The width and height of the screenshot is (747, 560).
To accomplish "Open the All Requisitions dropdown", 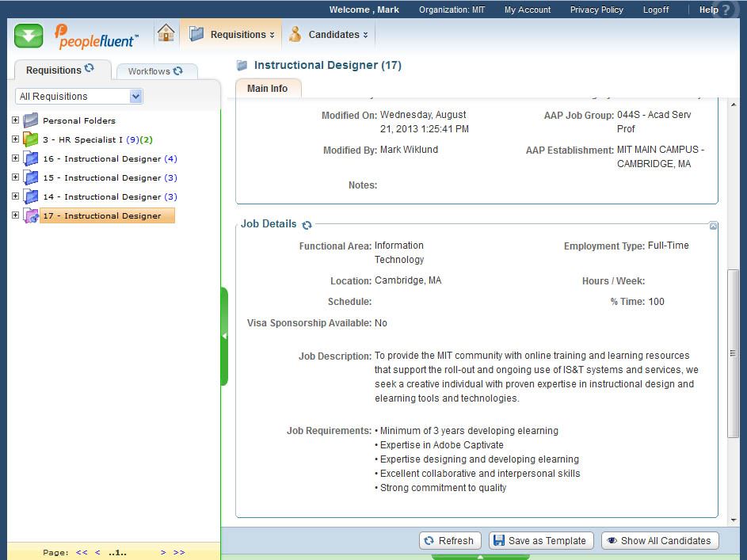I will tap(135, 97).
